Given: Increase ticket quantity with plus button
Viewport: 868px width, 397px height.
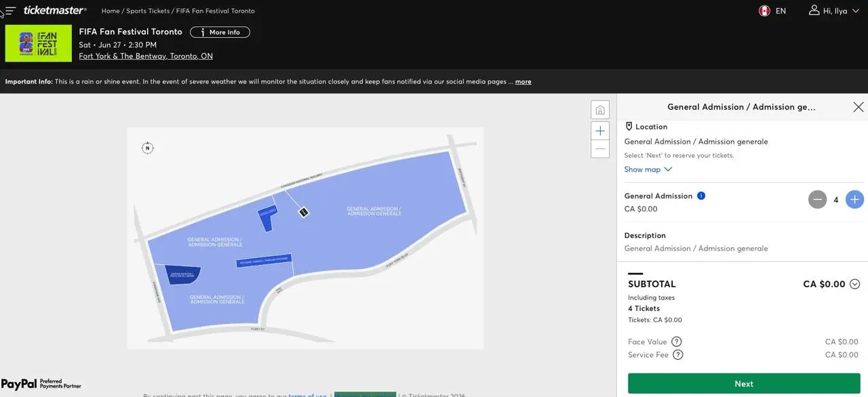Looking at the screenshot, I should pyautogui.click(x=854, y=199).
